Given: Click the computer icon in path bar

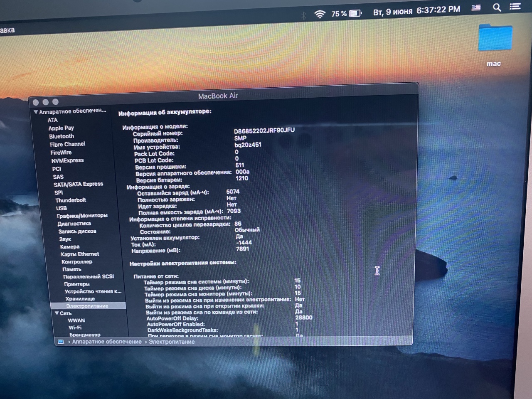Looking at the screenshot, I should coord(61,342).
